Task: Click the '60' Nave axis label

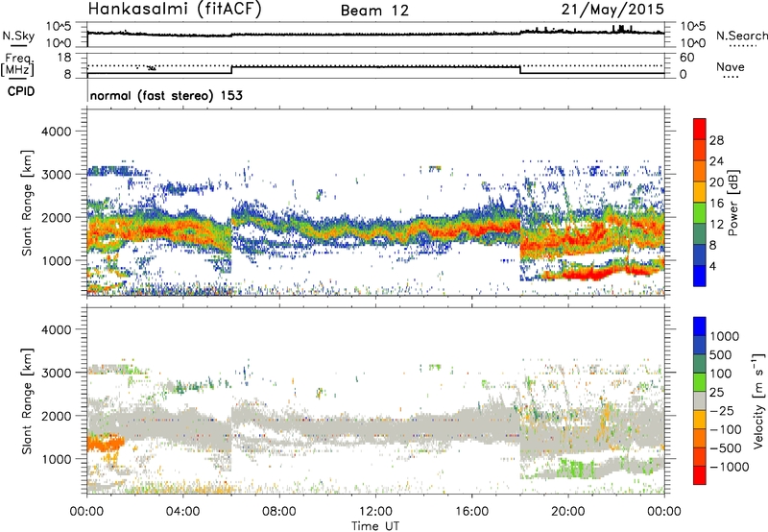Action: point(686,58)
